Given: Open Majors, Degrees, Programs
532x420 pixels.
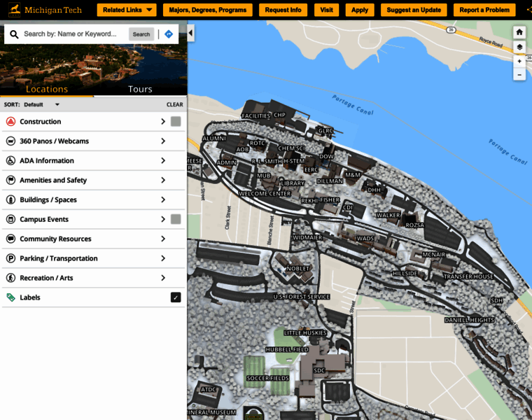Looking at the screenshot, I should (208, 10).
